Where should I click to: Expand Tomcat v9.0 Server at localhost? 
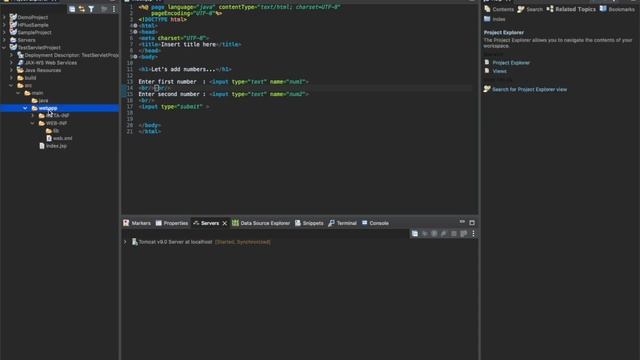click(125, 242)
